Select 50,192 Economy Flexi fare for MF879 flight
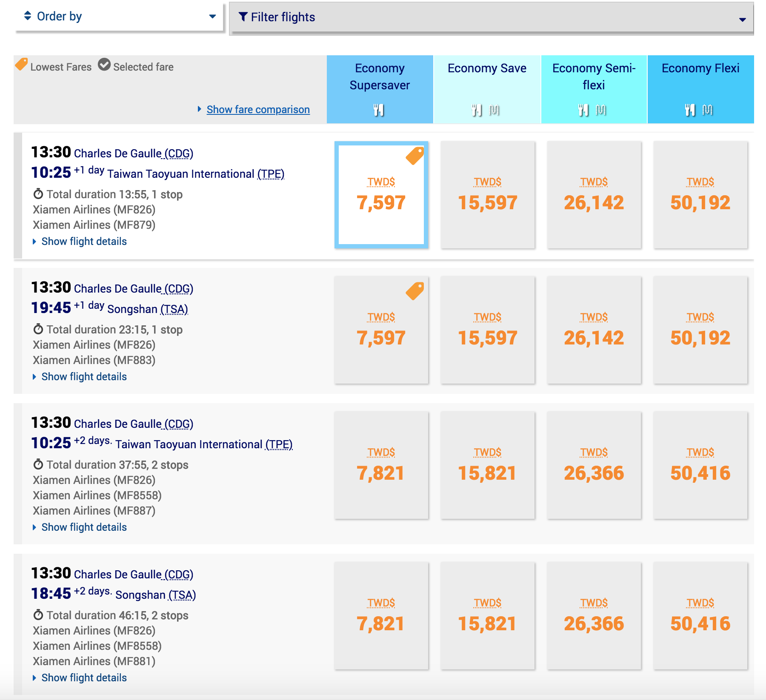This screenshot has height=700, width=766. pyautogui.click(x=700, y=195)
